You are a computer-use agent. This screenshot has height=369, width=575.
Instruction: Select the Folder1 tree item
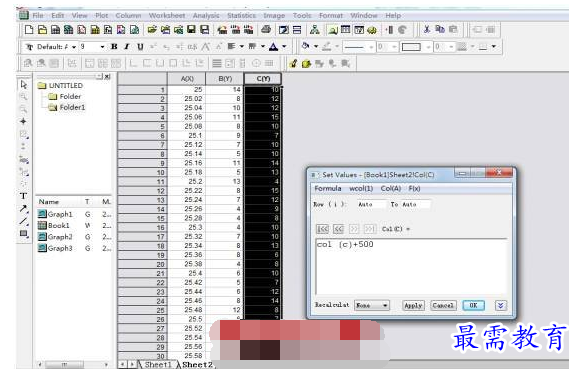coord(67,107)
